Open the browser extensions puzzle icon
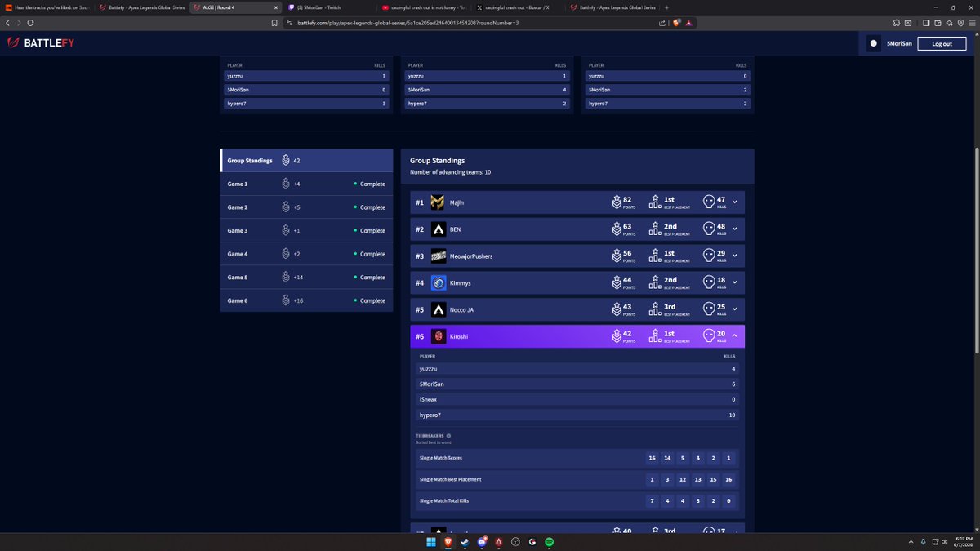980x551 pixels. [897, 23]
